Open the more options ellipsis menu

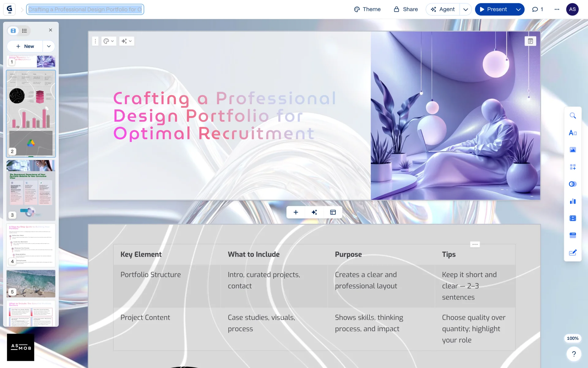[x=557, y=9]
